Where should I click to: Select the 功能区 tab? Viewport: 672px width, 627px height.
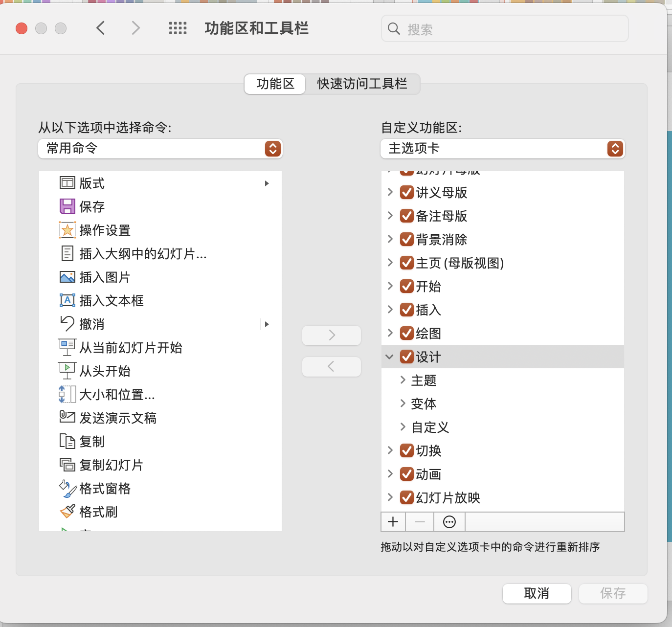(275, 84)
